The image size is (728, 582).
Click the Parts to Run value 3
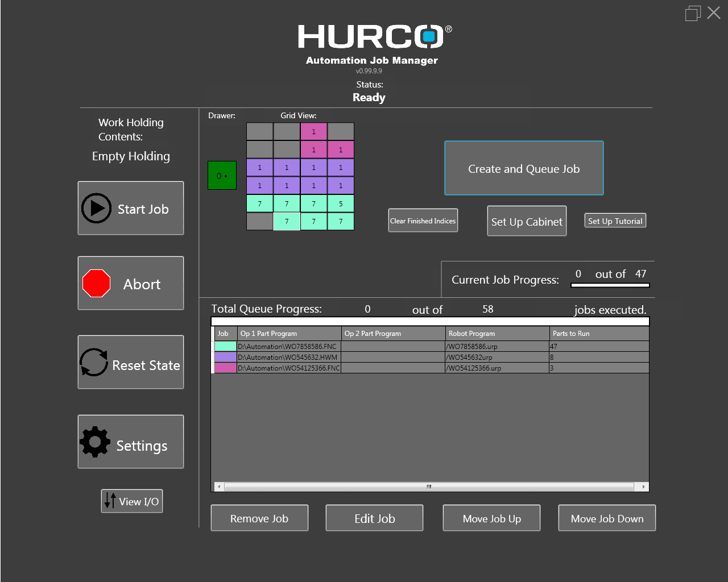(x=599, y=368)
